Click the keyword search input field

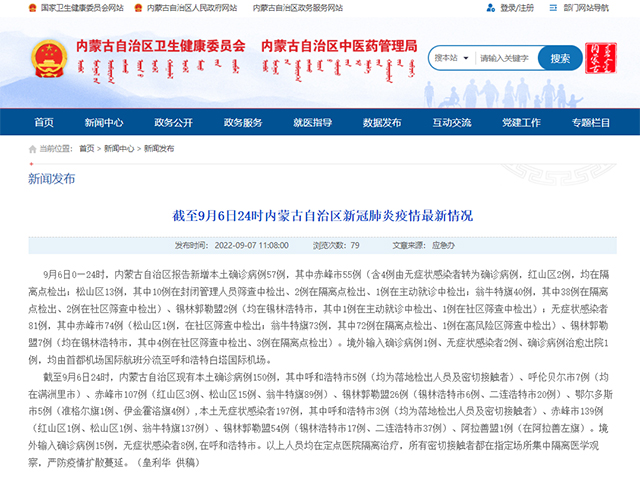pyautogui.click(x=507, y=58)
